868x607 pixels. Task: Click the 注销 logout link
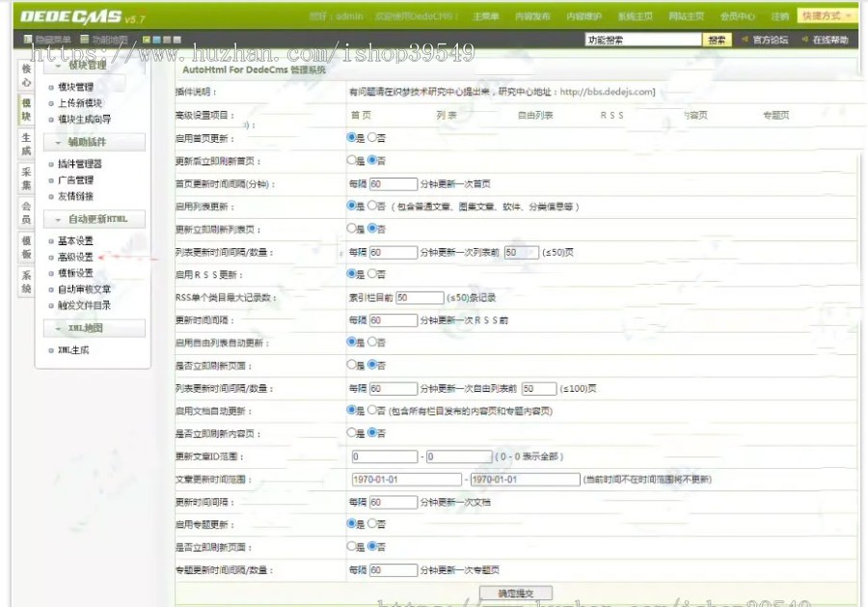pos(780,16)
